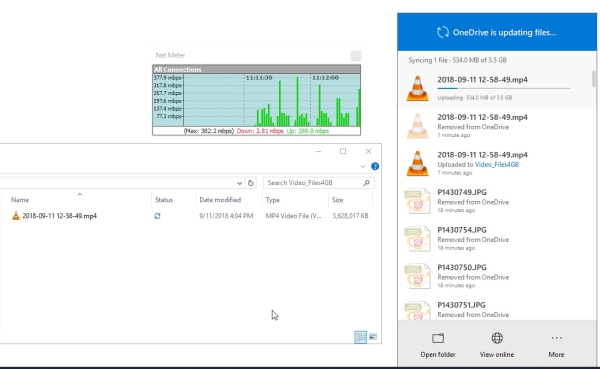600x369 pixels.
Task: Click the 3,628,017 KB size cell
Action: coord(350,216)
